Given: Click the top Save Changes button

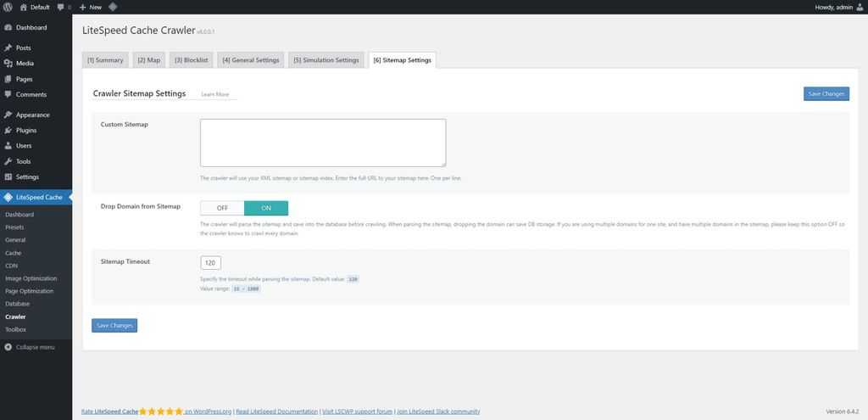Looking at the screenshot, I should tap(826, 94).
